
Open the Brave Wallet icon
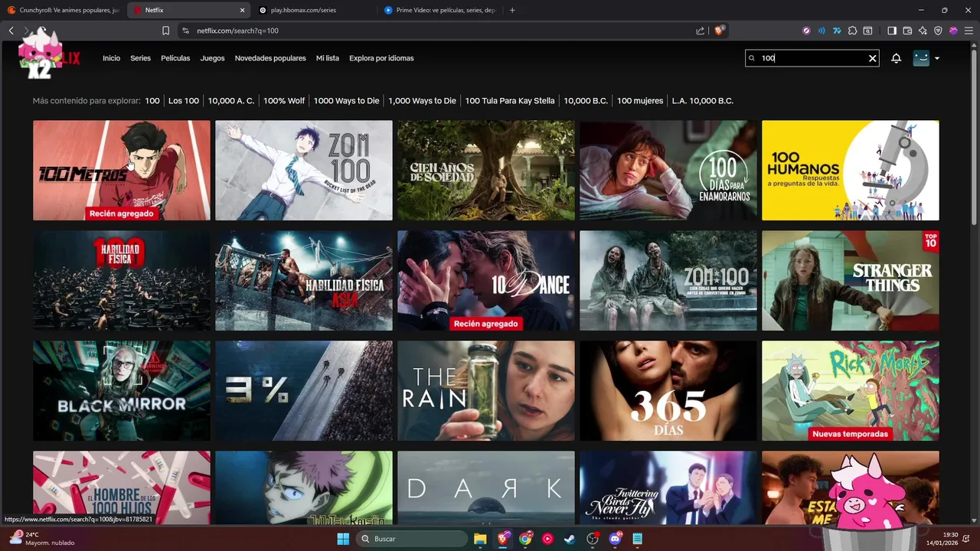tap(907, 31)
